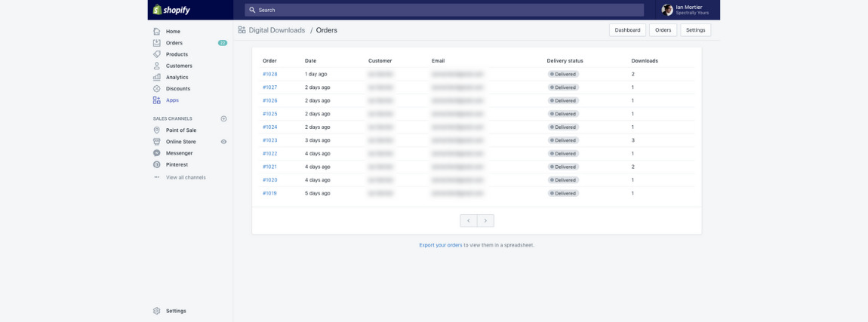868x322 pixels.
Task: Click the Export your orders link
Action: tap(441, 245)
